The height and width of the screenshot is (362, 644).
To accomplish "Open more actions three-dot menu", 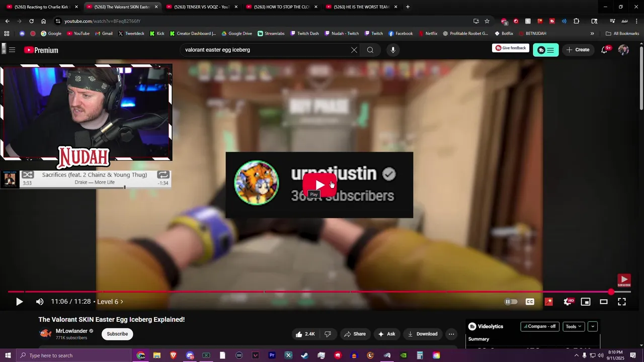I will click(x=451, y=334).
